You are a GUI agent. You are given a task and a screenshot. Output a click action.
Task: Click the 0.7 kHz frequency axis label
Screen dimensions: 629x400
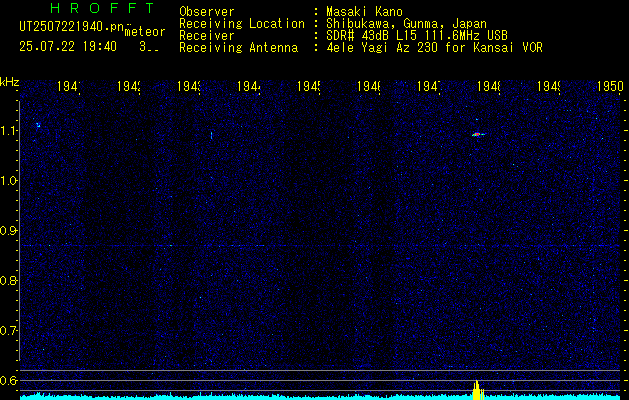9,331
